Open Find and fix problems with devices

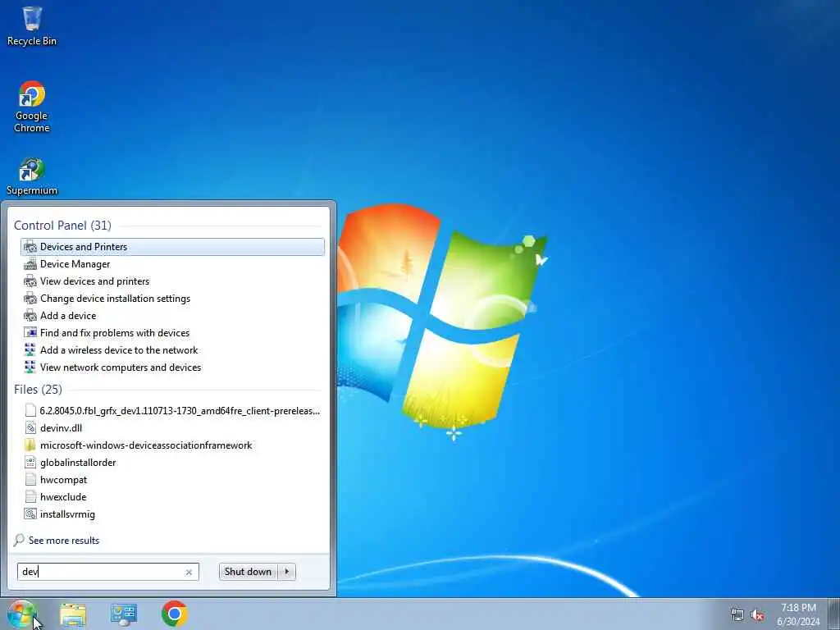(172, 333)
